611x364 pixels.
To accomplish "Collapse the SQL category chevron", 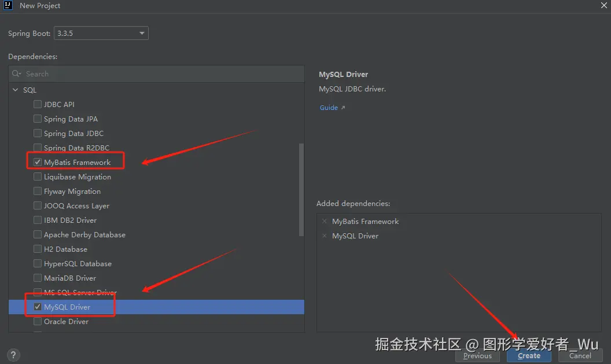I will point(15,90).
